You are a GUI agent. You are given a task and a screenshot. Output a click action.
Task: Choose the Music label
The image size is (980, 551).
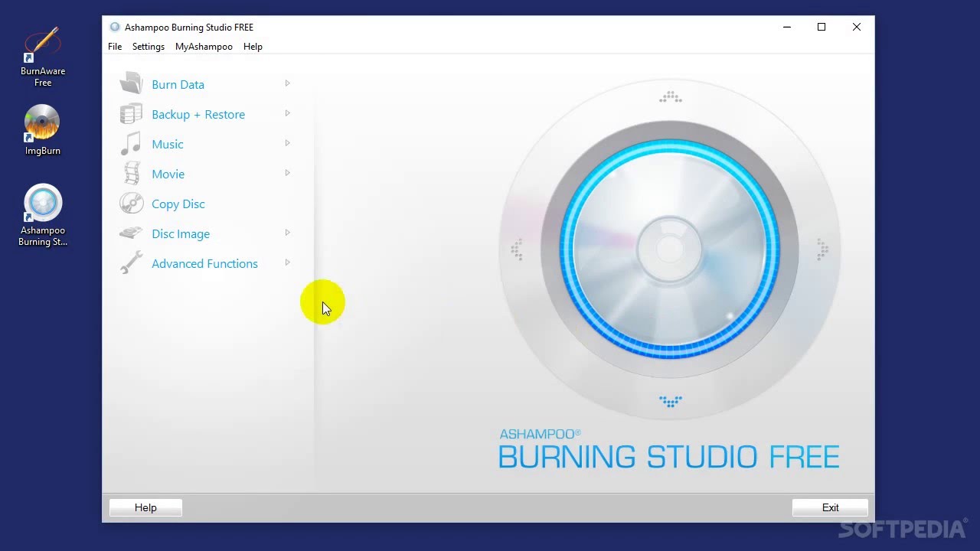[168, 145]
